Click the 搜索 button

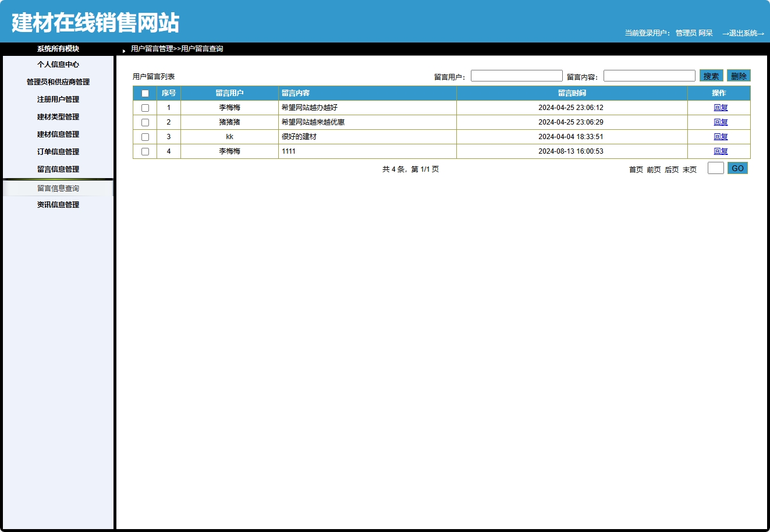(711, 75)
